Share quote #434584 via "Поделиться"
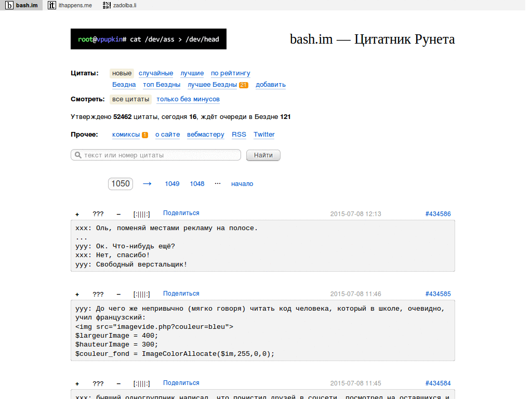532x399 pixels. (x=181, y=382)
